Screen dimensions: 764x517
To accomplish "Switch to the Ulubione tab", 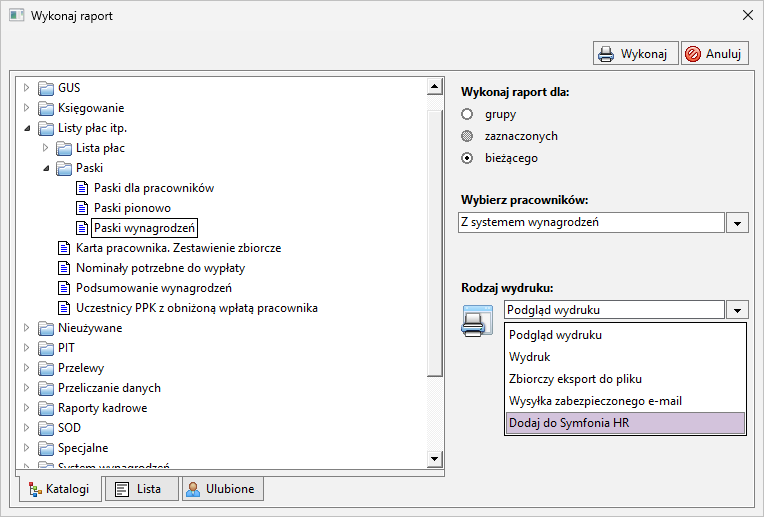I will [x=223, y=489].
